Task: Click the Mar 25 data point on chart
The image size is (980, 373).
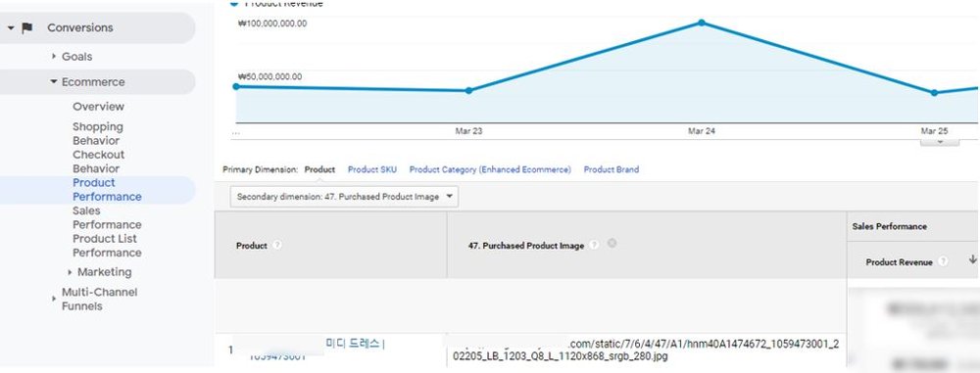Action: point(934,92)
